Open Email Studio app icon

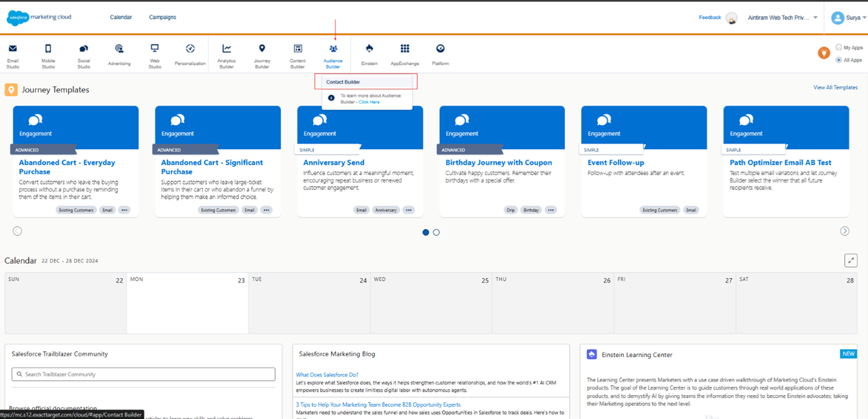(x=13, y=49)
